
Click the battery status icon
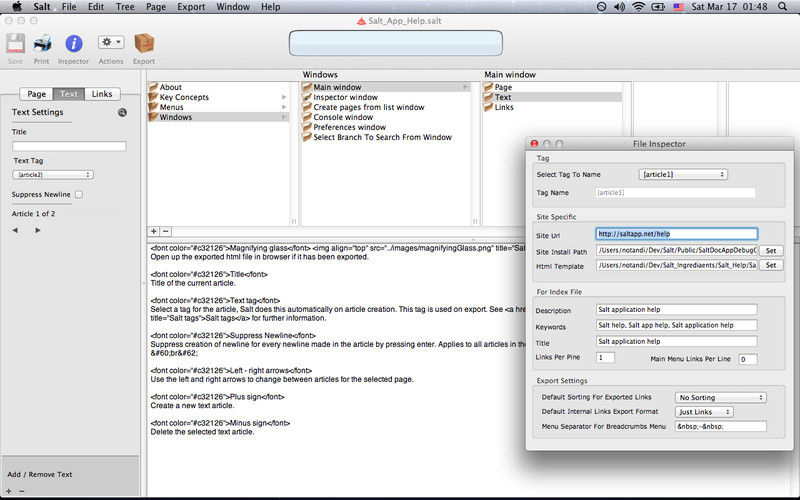658,7
